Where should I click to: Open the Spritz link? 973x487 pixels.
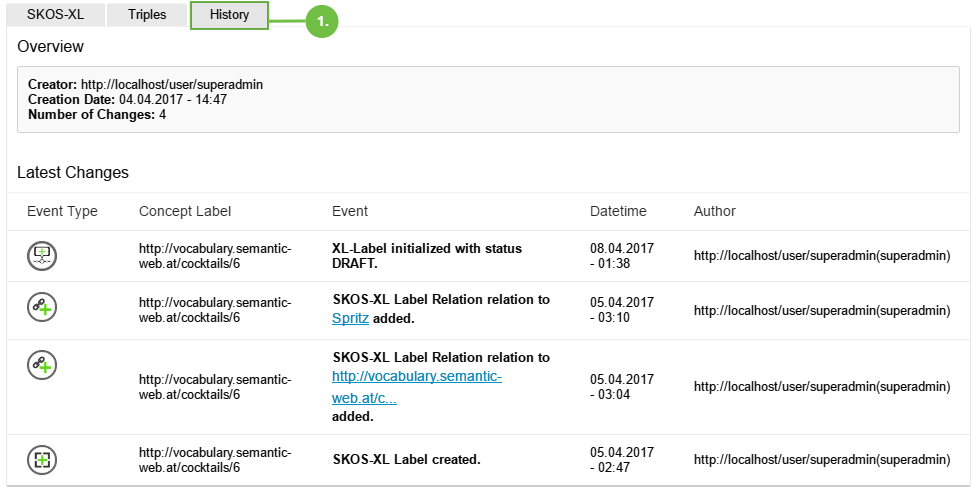[x=350, y=318]
